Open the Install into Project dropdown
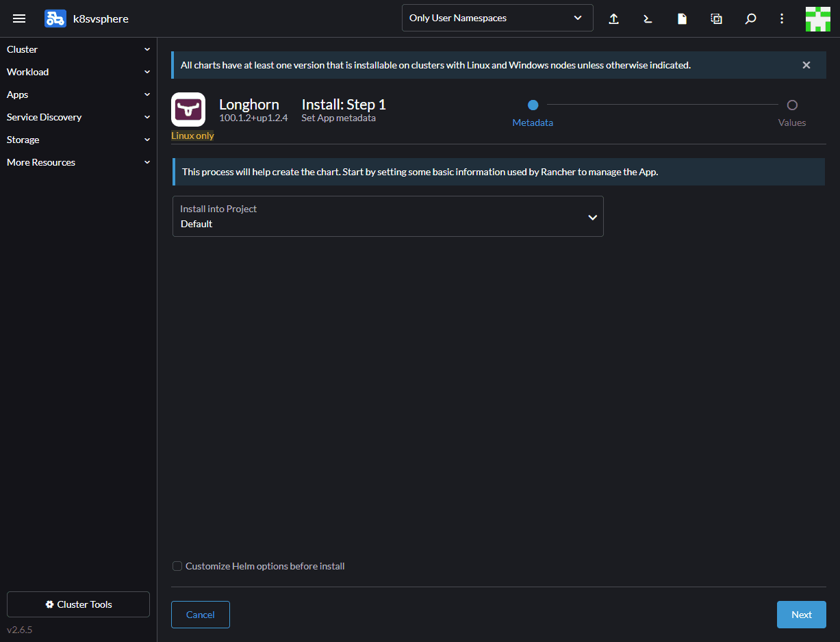 coord(388,216)
